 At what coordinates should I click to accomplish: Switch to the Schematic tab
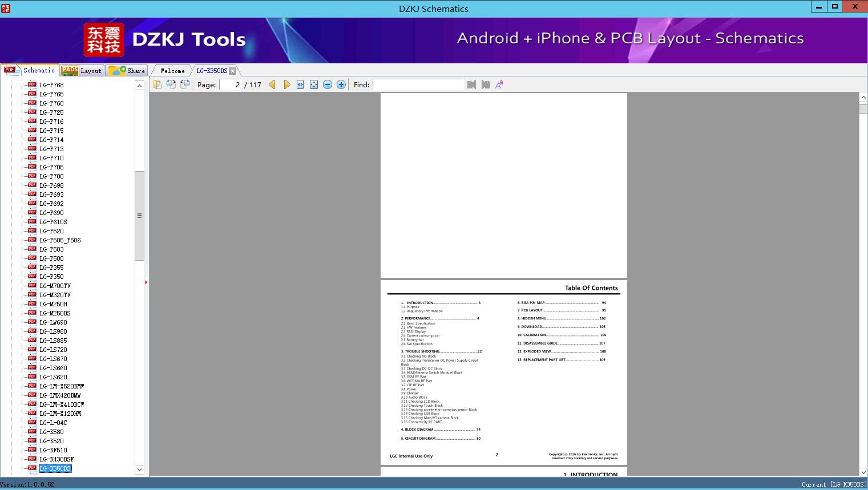30,70
